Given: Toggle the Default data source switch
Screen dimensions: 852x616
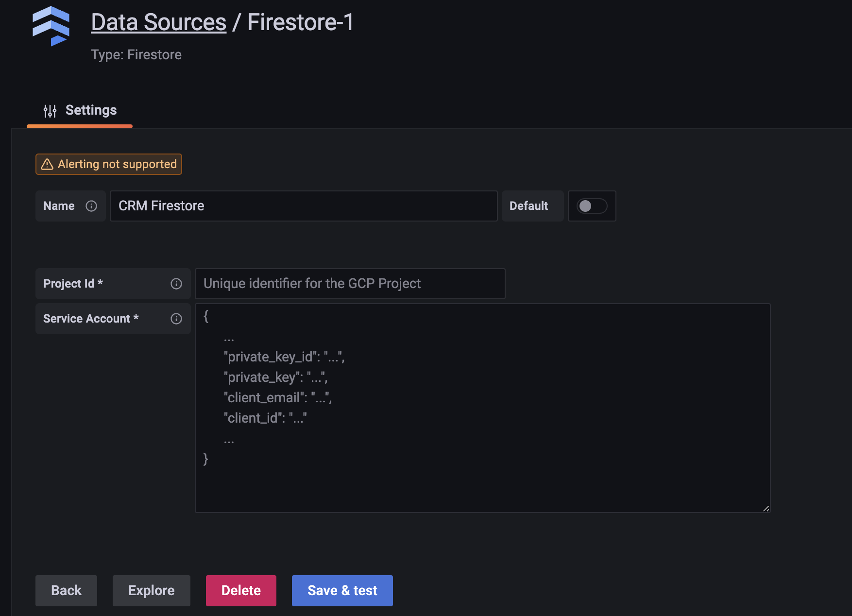Looking at the screenshot, I should point(592,206).
